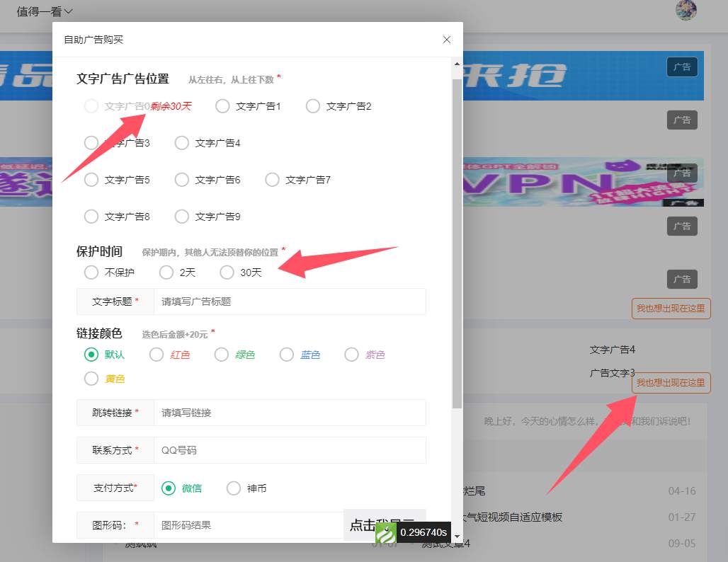
Task: Choose 文字广告3 radio button
Action: pyautogui.click(x=91, y=143)
